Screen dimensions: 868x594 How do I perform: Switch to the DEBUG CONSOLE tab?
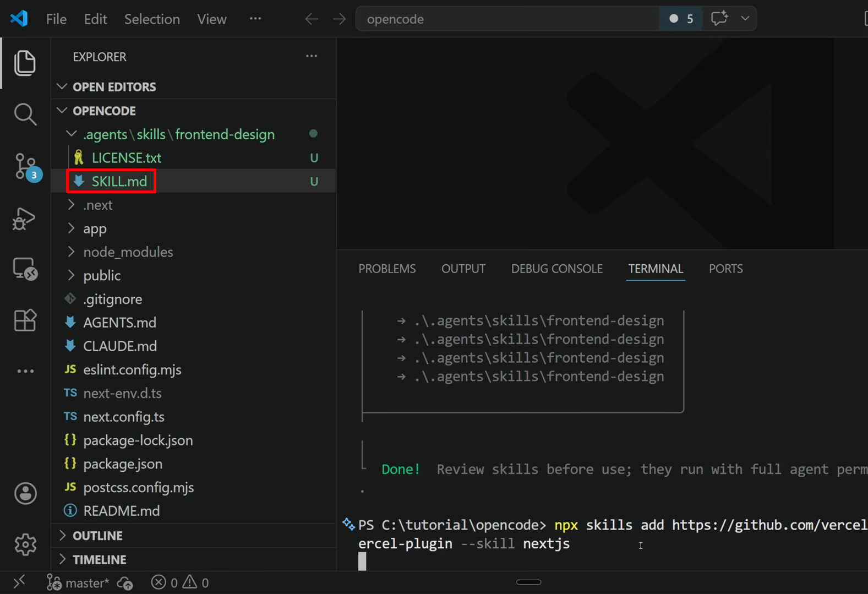click(556, 269)
